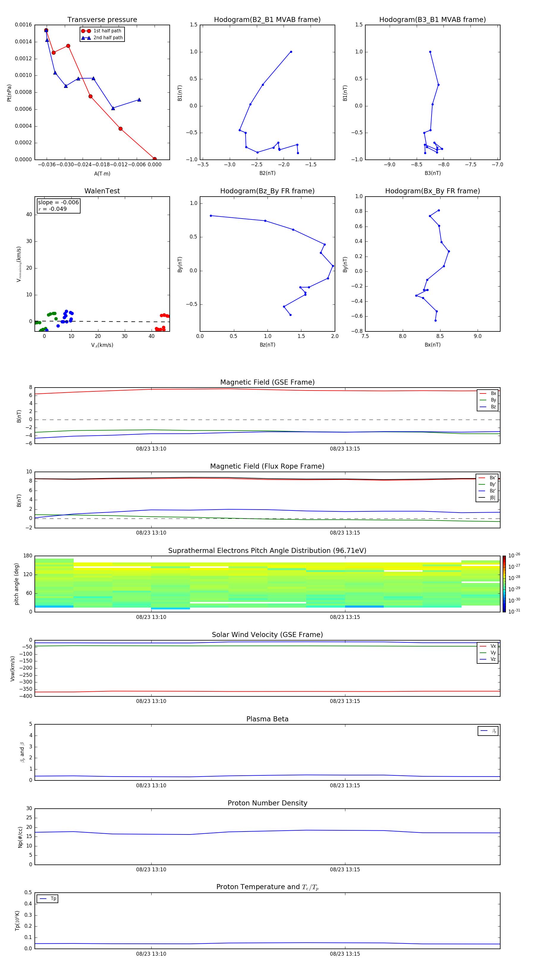
Task: Click the '2nd half path' legend entry
Action: [102, 38]
